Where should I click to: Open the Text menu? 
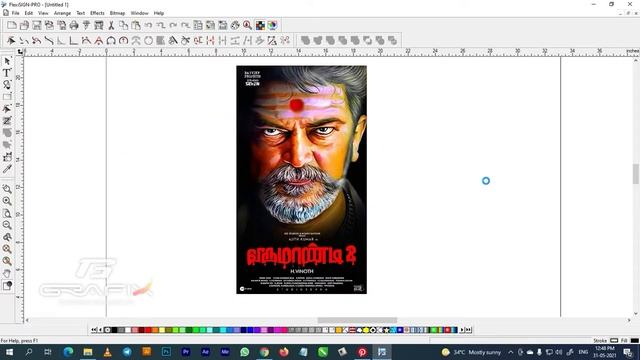[80, 13]
